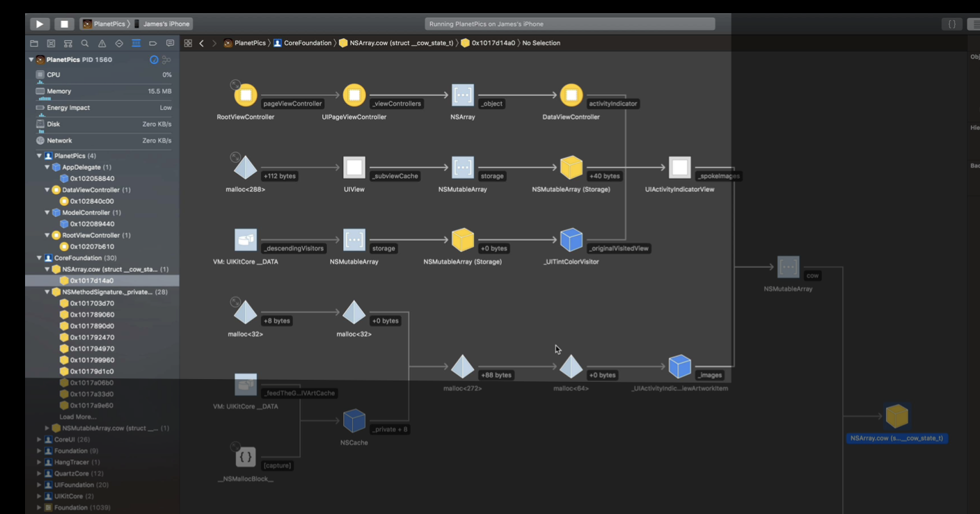
Task: Collapse the AppDelegate (1) item
Action: [x=47, y=168]
